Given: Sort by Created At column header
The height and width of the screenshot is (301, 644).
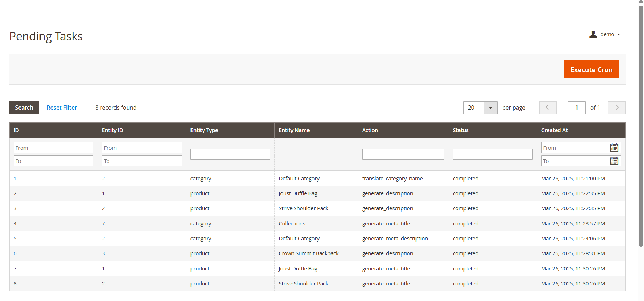Looking at the screenshot, I should (x=581, y=130).
